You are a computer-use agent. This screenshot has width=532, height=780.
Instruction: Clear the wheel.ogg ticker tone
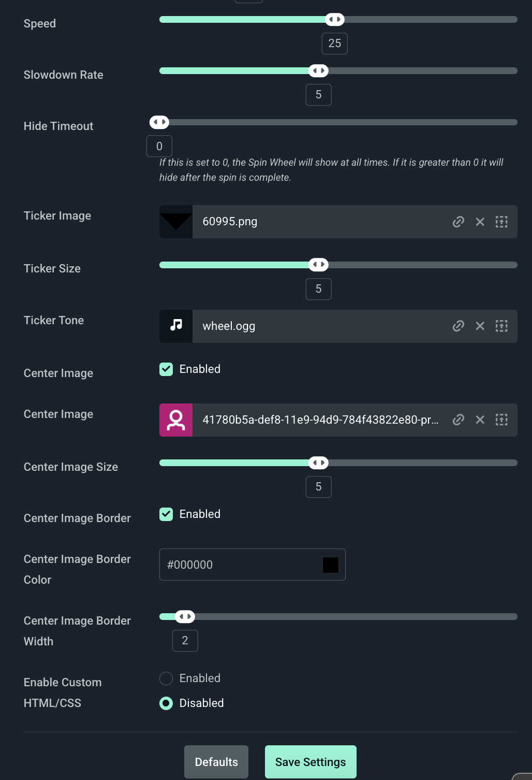[480, 326]
